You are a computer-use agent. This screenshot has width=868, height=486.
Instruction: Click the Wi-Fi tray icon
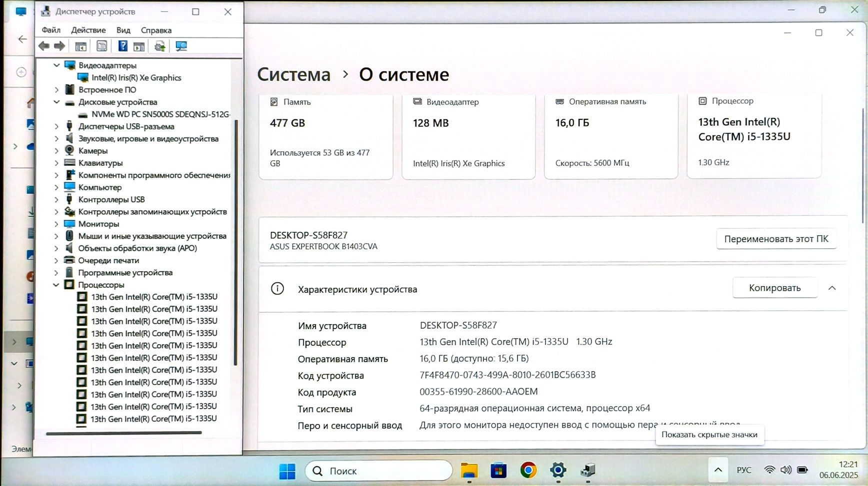[770, 470]
